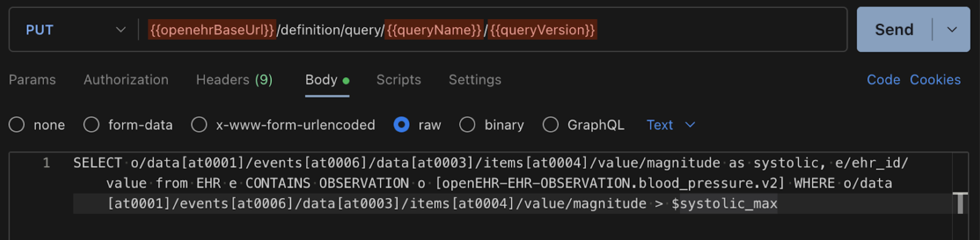The height and width of the screenshot is (240, 980).
Task: Click the word OBSERVATION in the query
Action: (x=364, y=183)
